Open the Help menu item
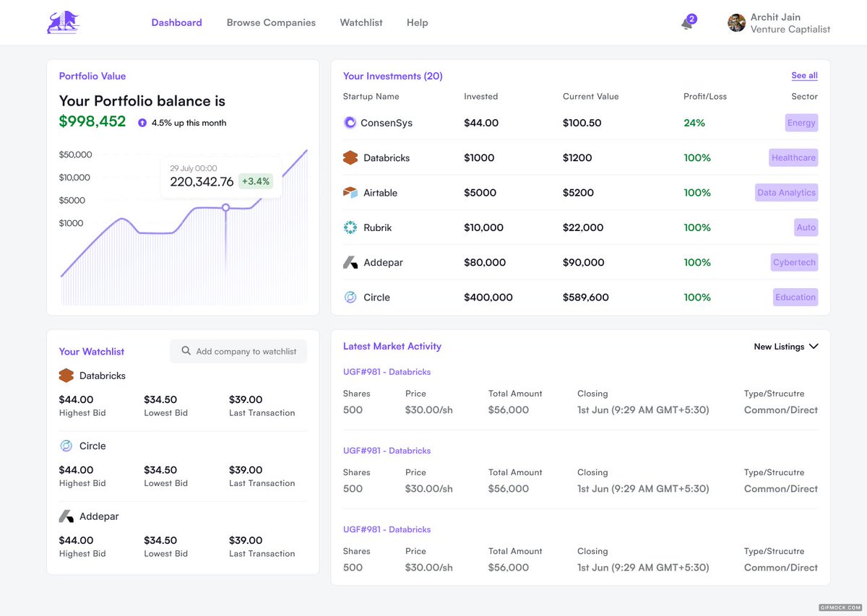Screen dimensions: 867x616 click(418, 22)
